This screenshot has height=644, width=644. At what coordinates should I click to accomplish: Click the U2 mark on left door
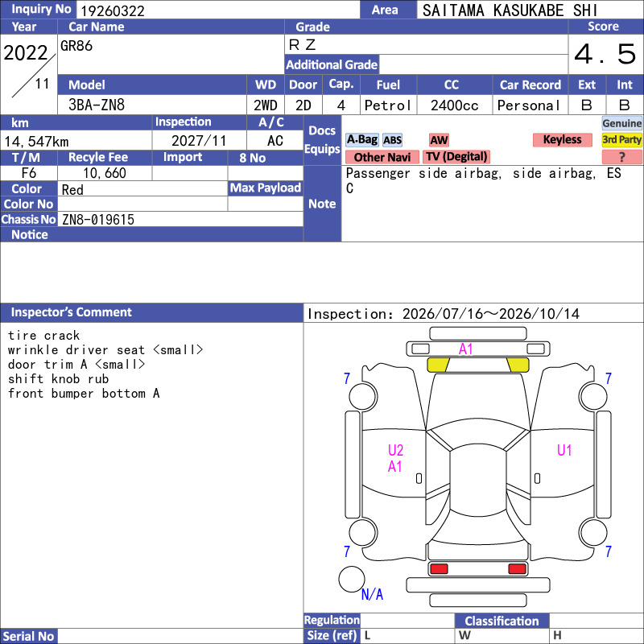click(x=395, y=451)
